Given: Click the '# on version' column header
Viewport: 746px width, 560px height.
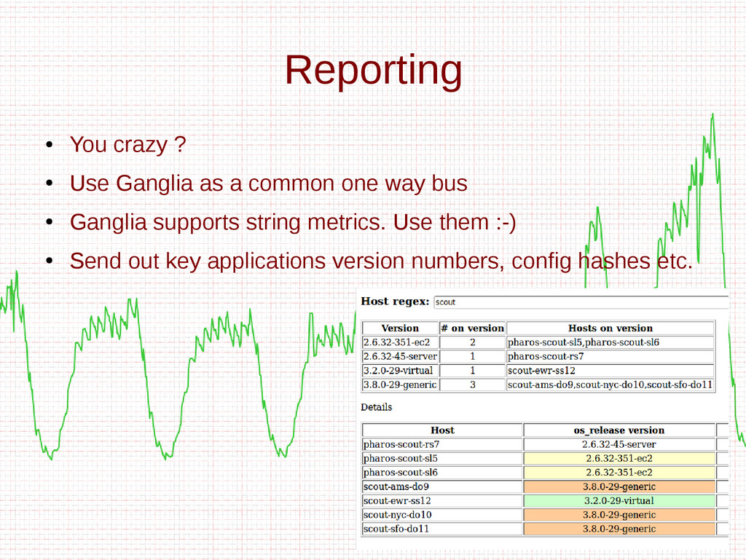Looking at the screenshot, I should pos(472,328).
